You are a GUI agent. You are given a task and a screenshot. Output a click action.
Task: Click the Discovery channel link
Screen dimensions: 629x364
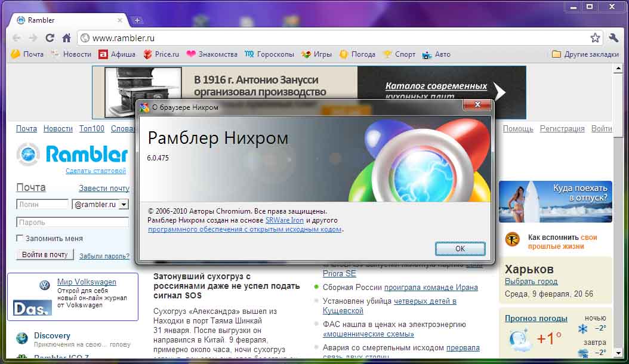[x=52, y=335]
